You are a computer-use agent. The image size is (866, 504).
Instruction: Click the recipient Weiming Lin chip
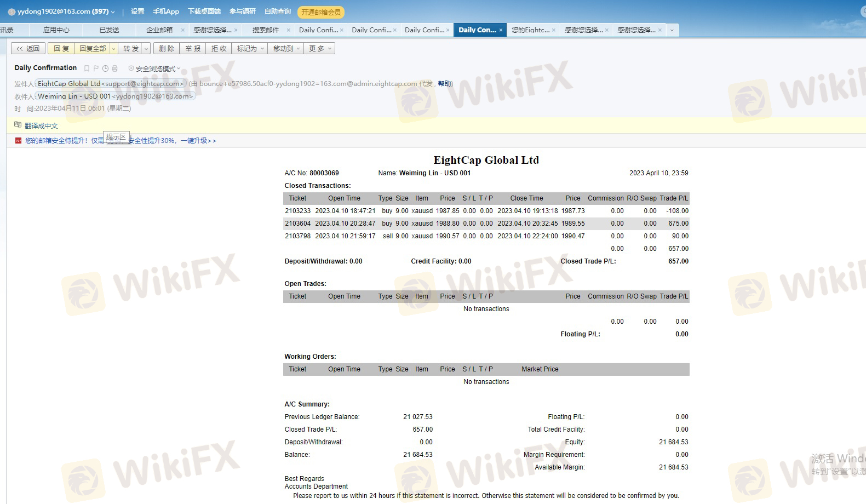click(x=115, y=96)
